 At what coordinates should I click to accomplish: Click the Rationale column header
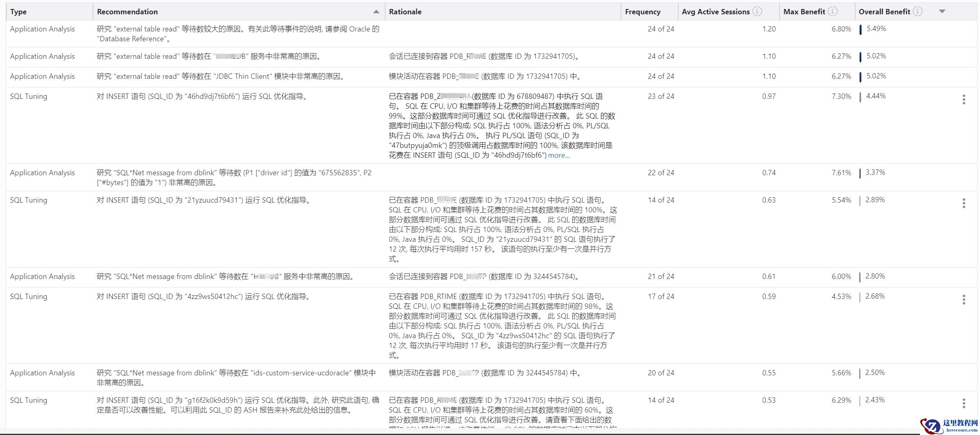tap(405, 12)
